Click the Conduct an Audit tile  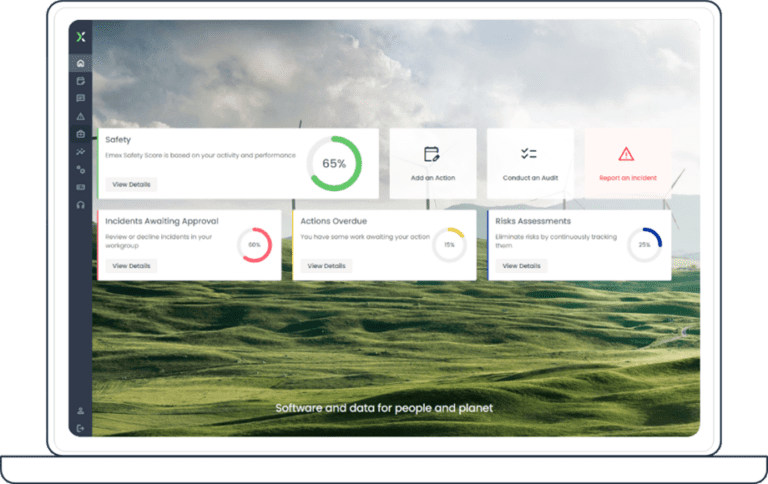529,163
